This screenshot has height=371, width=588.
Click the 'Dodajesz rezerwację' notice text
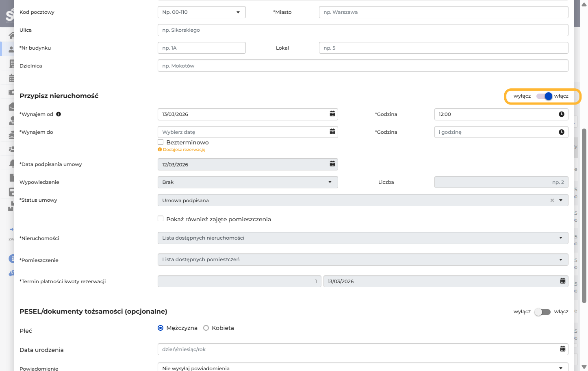[184, 150]
